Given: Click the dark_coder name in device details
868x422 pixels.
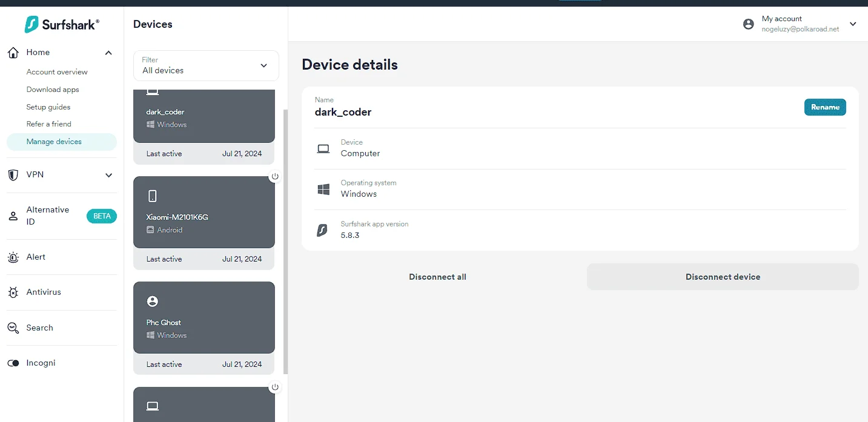Looking at the screenshot, I should (343, 112).
